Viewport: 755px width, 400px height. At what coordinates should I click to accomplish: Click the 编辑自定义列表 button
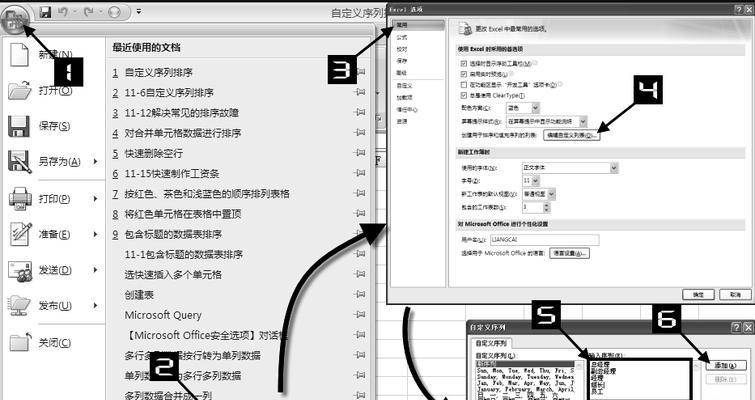[572, 135]
